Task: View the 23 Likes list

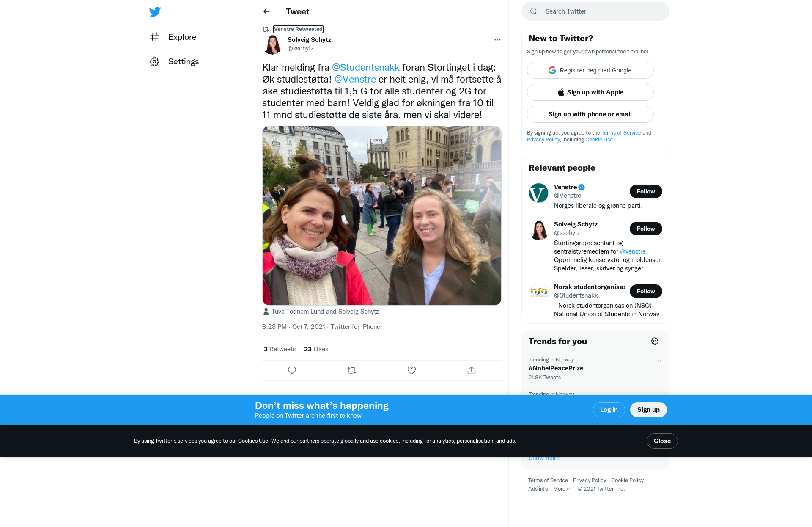Action: 316,349
